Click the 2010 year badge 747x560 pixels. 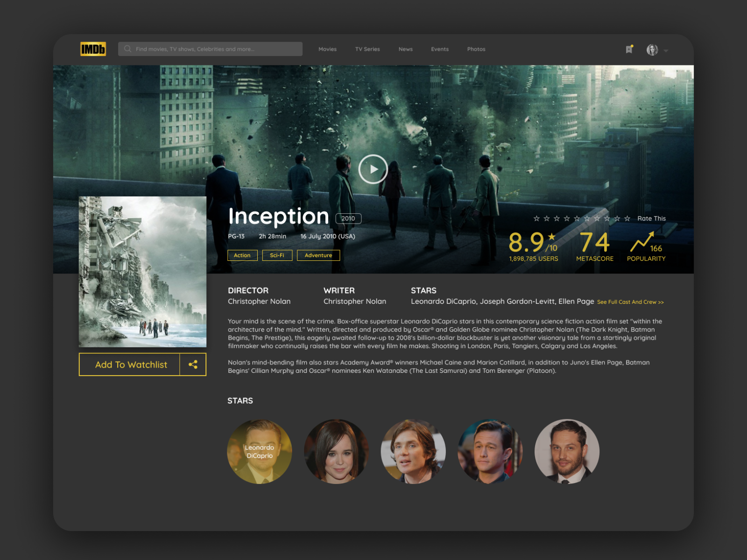(348, 218)
